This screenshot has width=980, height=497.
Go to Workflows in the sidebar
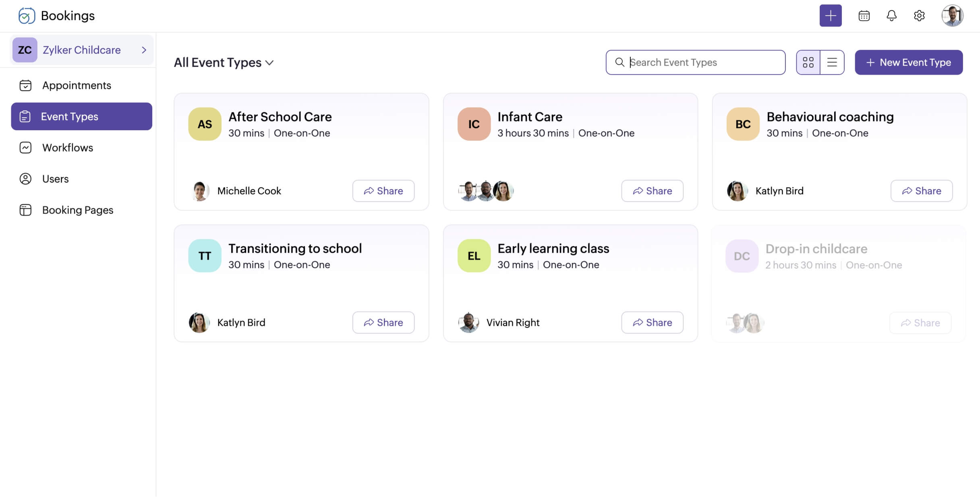[67, 148]
